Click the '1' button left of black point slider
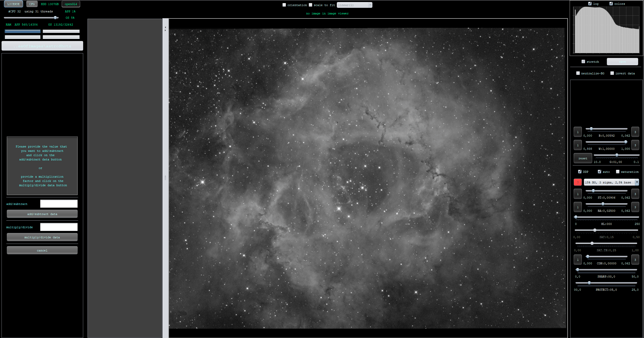644x338 pixels. 578,132
